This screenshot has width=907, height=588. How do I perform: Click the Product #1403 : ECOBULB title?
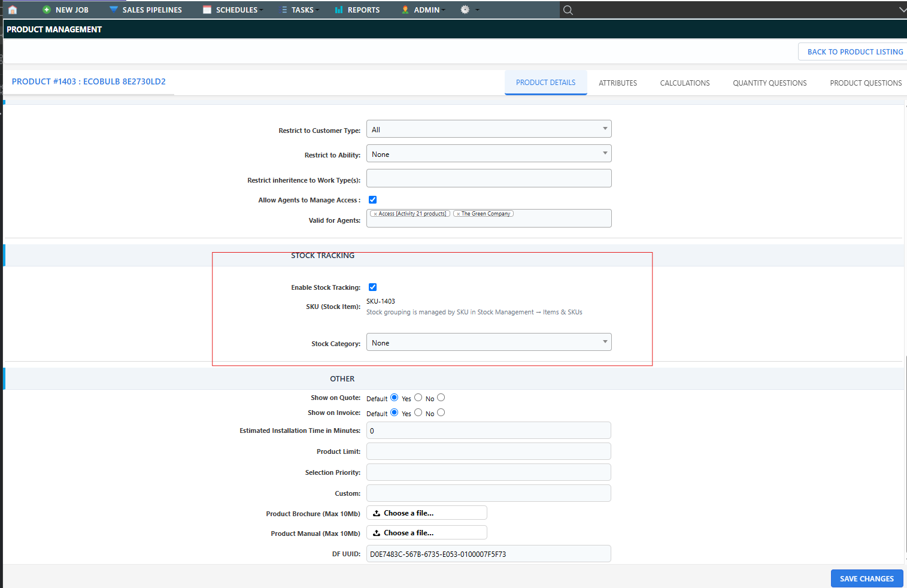[x=89, y=81]
